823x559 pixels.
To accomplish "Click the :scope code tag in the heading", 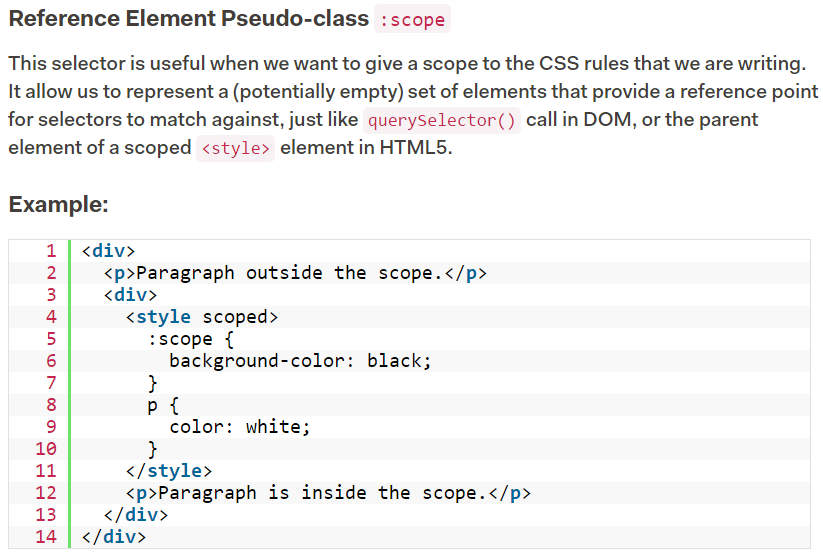I will point(413,19).
